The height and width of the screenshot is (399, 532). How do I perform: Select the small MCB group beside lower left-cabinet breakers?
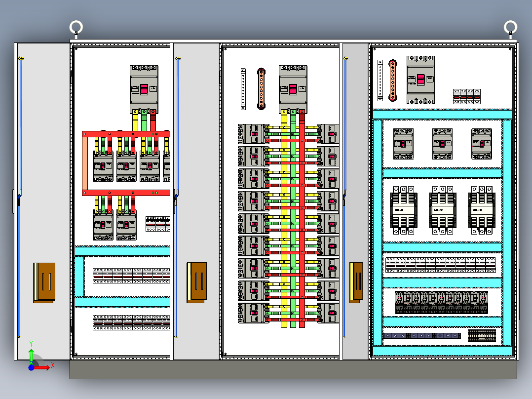[158, 224]
